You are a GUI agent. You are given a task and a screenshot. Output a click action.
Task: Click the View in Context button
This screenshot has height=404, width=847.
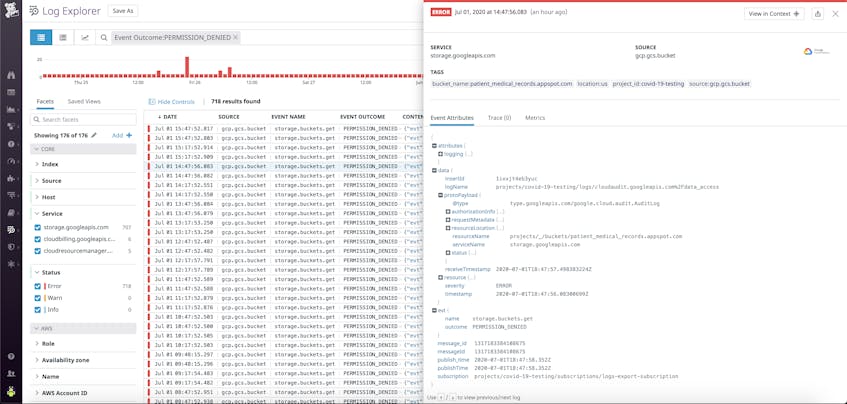[774, 14]
